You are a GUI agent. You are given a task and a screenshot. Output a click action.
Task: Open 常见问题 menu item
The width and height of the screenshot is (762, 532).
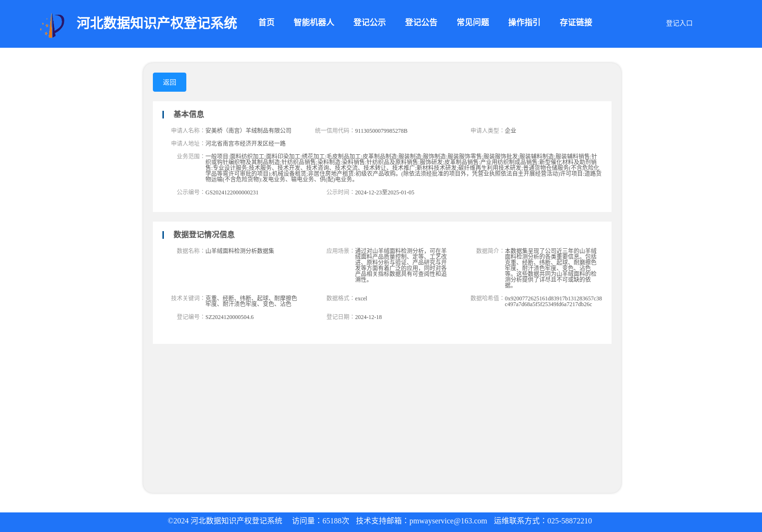[472, 22]
